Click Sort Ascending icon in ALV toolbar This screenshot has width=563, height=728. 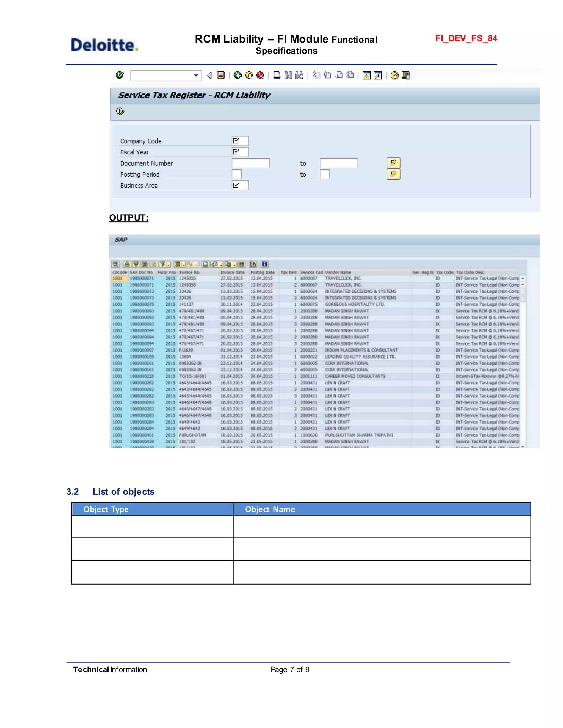127,264
